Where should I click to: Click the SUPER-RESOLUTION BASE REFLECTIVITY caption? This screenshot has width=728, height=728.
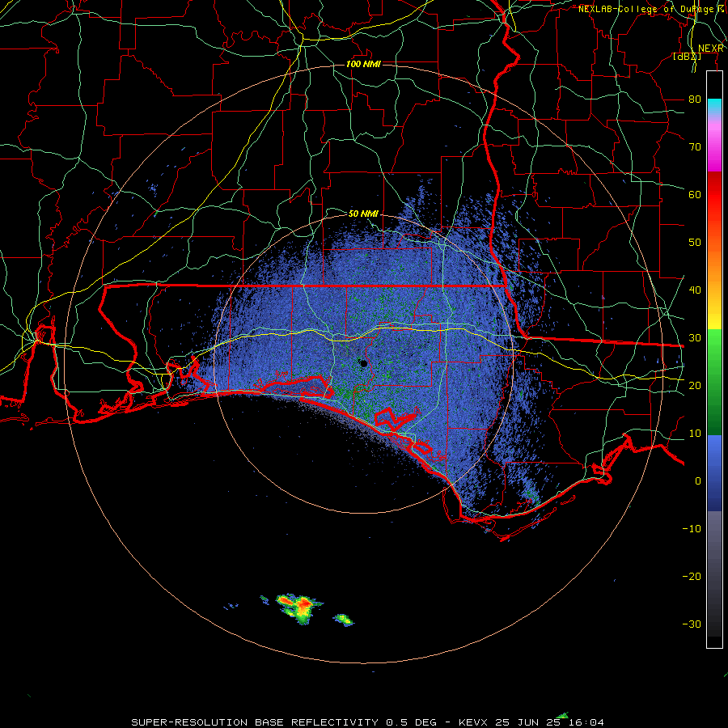click(255, 722)
